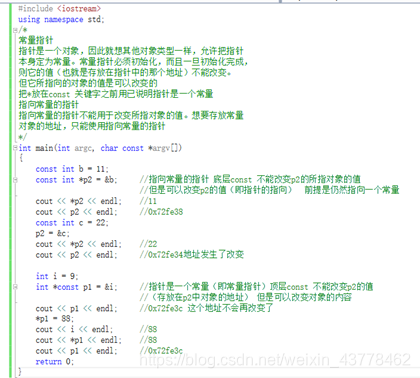
Task: Click comment '//0x72fe34地址发生了改变'
Action: [192, 255]
